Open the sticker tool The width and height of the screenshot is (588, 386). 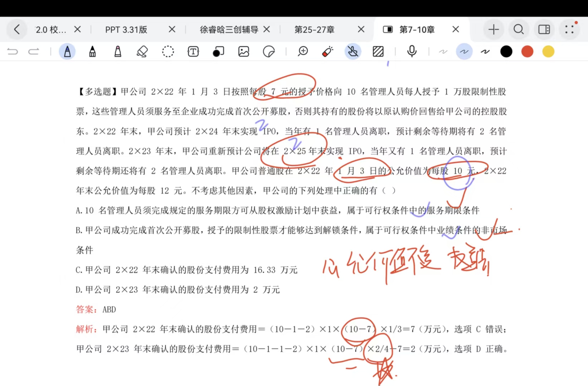(269, 52)
